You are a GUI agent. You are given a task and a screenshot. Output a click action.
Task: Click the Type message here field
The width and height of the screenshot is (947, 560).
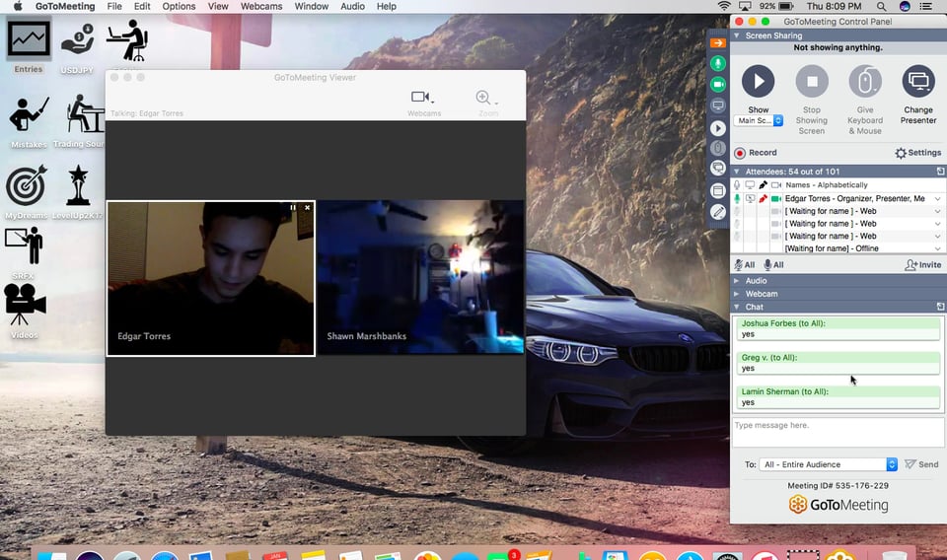[x=838, y=432]
